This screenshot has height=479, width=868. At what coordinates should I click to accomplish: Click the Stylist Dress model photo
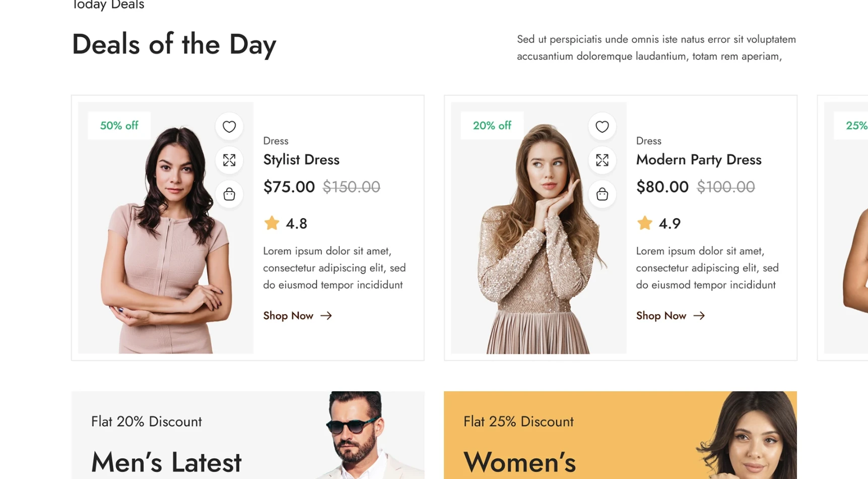[x=166, y=242]
